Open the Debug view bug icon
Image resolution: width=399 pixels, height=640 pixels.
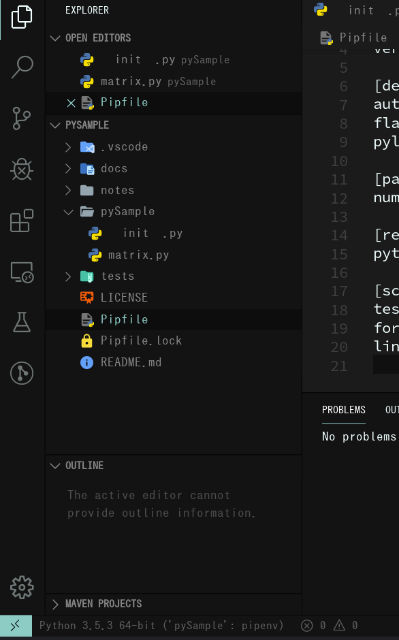coord(22,169)
